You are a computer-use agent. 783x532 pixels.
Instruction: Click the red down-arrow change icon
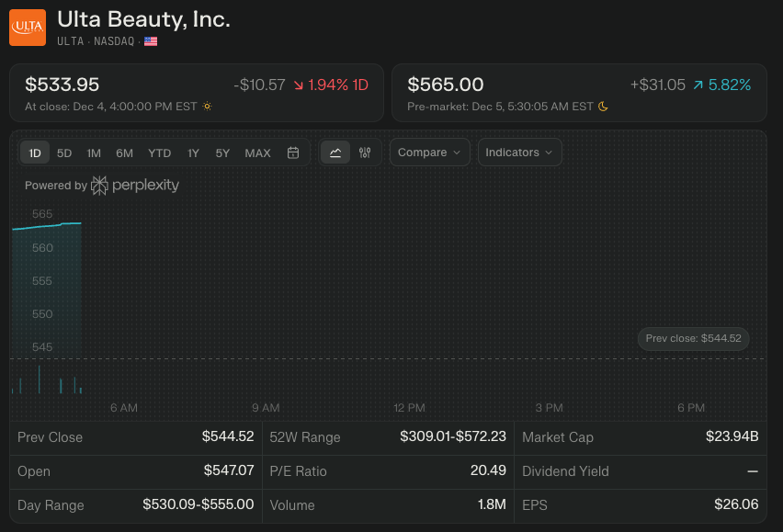299,85
